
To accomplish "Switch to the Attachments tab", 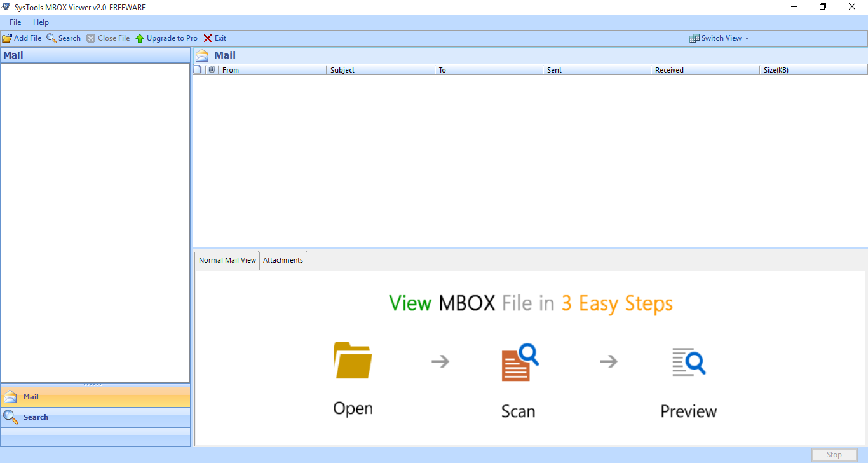I will click(283, 260).
